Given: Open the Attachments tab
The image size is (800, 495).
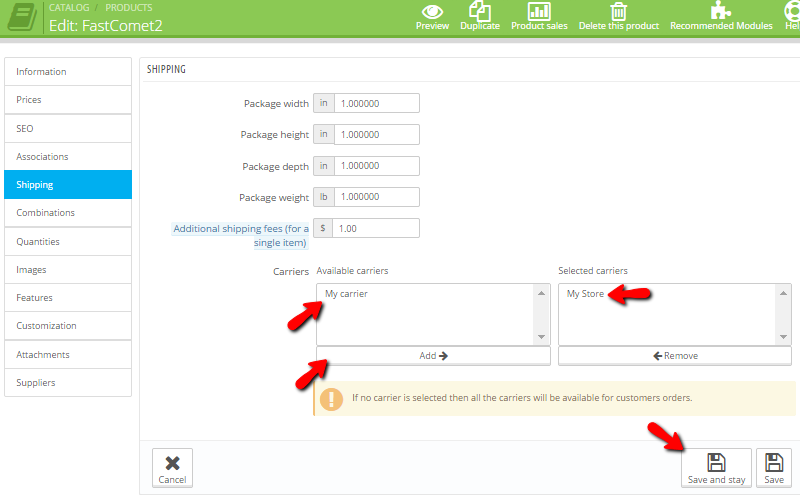Looking at the screenshot, I should (68, 355).
